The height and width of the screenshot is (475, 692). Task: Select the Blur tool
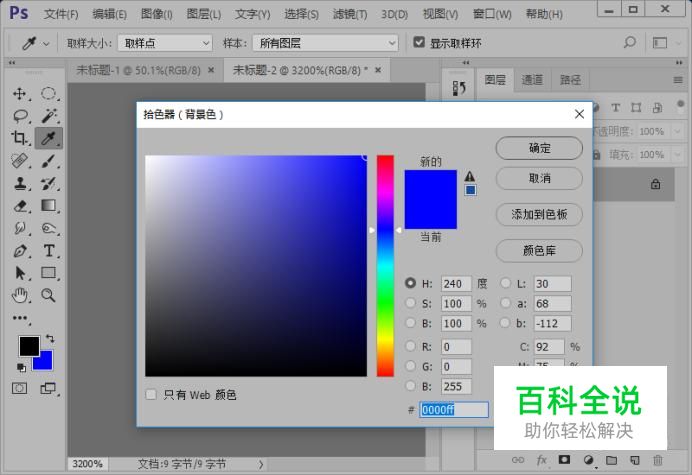click(20, 228)
